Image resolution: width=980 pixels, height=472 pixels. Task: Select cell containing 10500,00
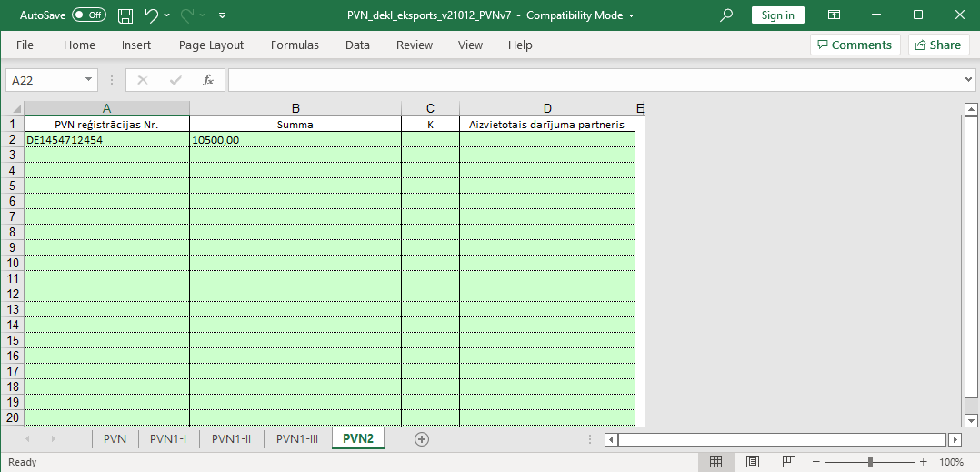point(295,140)
